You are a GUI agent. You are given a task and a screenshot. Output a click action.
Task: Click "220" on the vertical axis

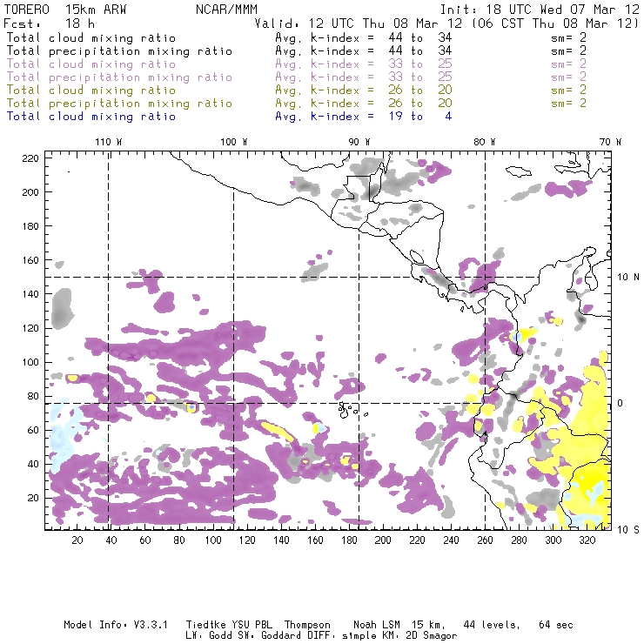(x=30, y=158)
